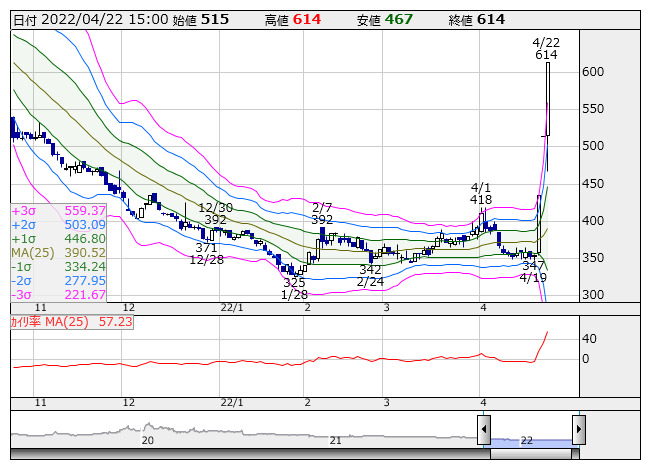Click year 21 in the navigator overview
This screenshot has width=653, height=470.
[337, 440]
